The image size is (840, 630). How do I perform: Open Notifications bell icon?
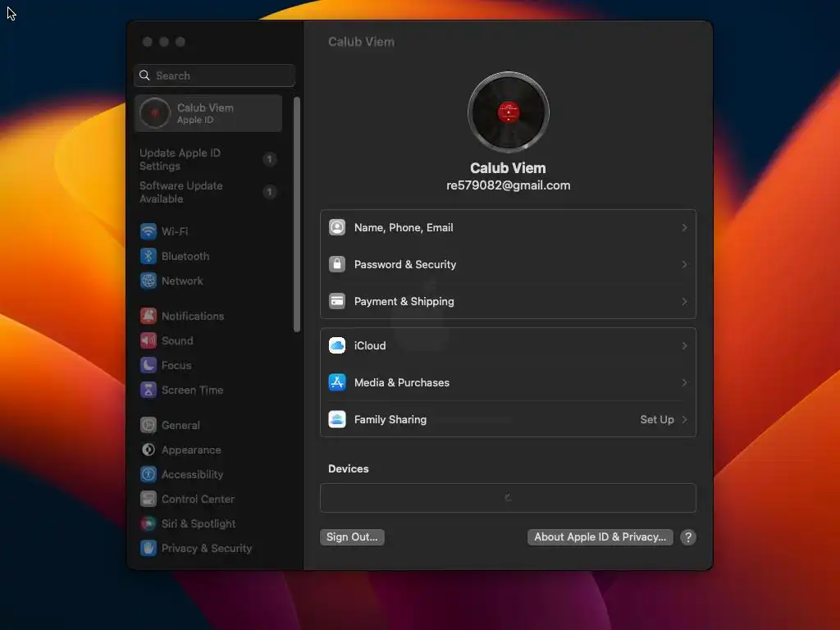(148, 316)
